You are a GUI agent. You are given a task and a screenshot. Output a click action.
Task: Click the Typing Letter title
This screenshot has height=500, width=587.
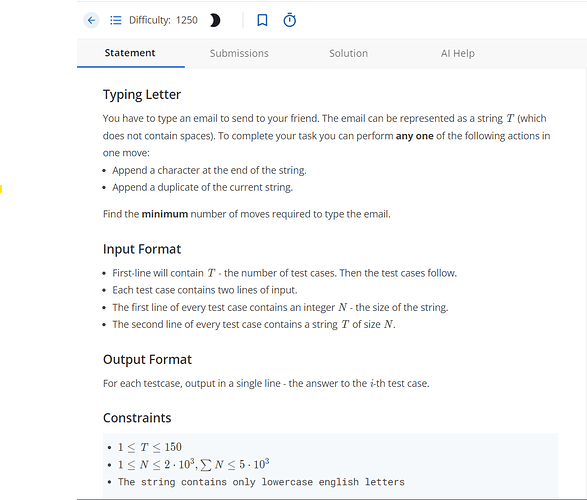[x=142, y=95]
